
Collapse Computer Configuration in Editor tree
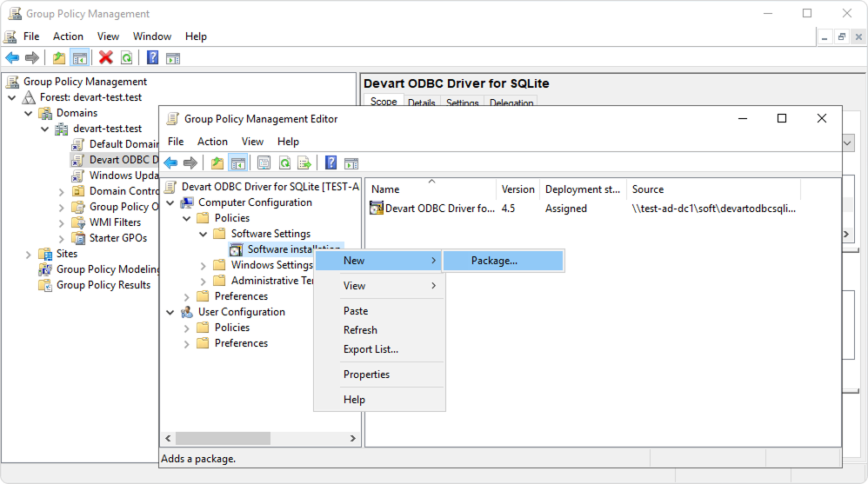point(170,202)
